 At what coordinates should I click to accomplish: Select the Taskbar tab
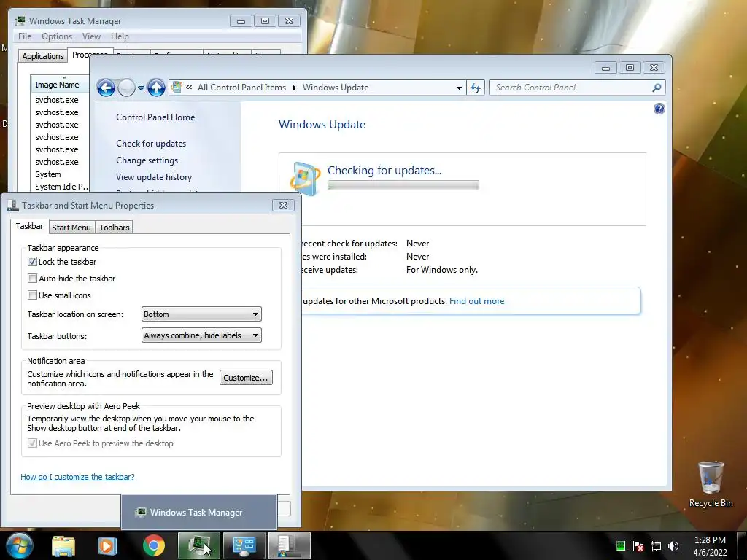29,226
